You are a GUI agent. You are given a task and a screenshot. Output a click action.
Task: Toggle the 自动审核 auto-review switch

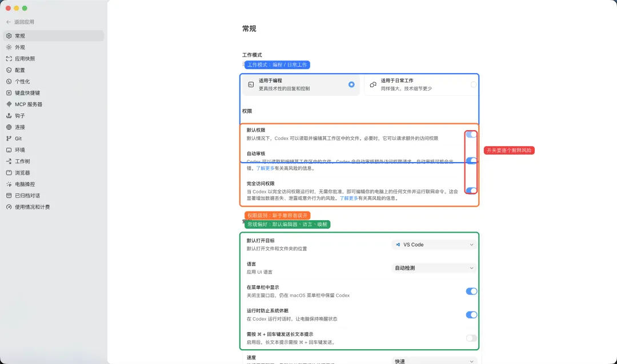[x=471, y=160]
